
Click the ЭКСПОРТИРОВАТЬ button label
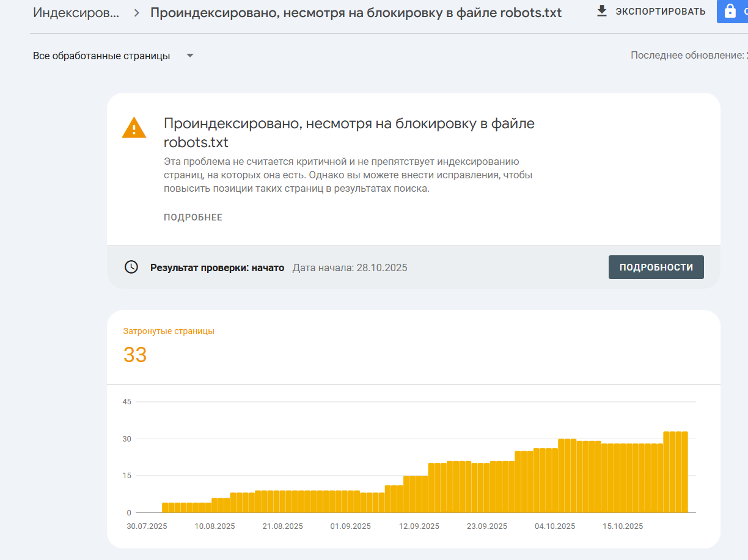[x=661, y=11]
